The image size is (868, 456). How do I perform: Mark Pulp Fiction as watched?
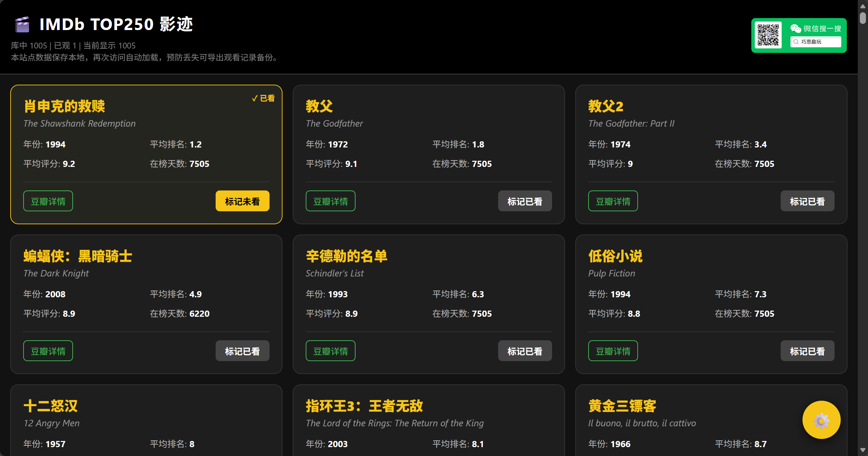click(x=807, y=351)
